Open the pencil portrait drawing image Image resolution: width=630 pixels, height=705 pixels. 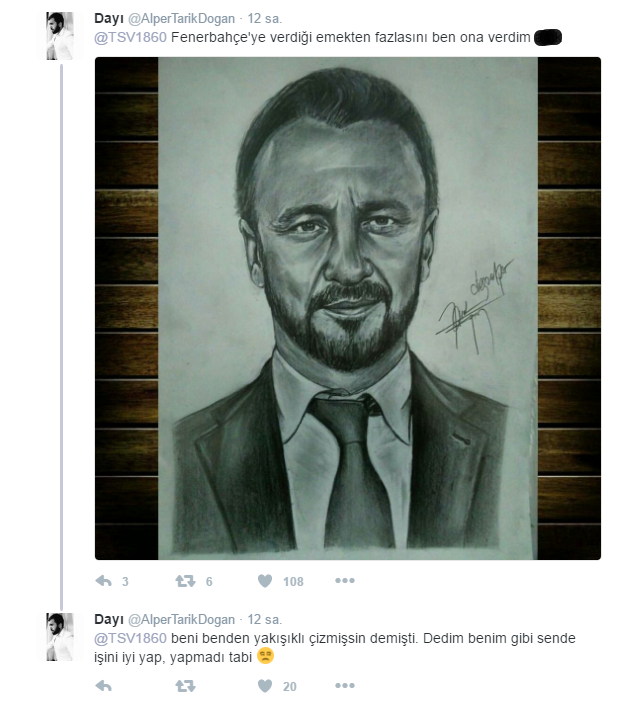(348, 308)
